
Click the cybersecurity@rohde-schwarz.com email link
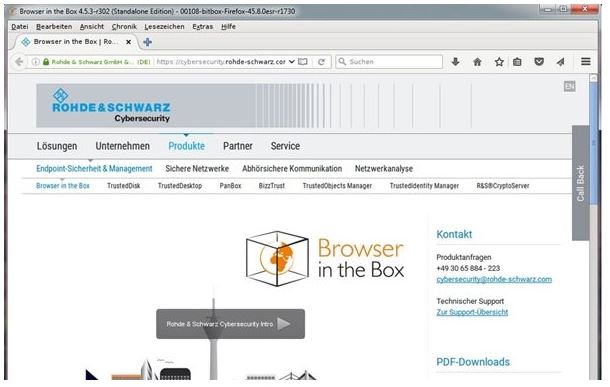tap(494, 279)
